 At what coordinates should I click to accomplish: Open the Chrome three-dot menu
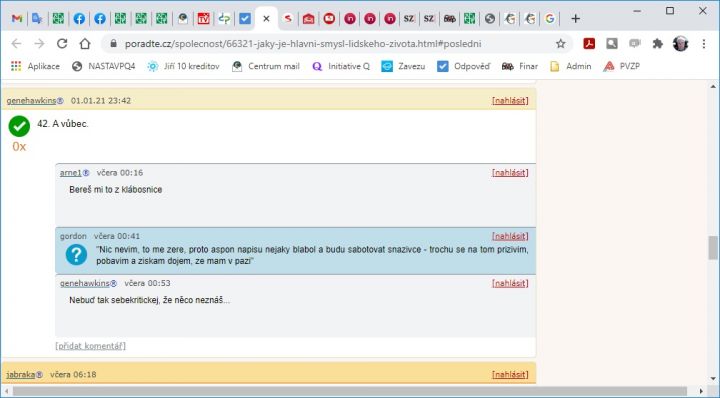pyautogui.click(x=704, y=44)
